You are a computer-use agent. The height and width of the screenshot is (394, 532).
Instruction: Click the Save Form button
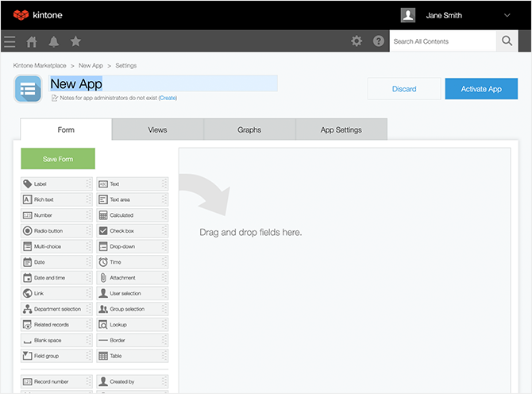58,159
